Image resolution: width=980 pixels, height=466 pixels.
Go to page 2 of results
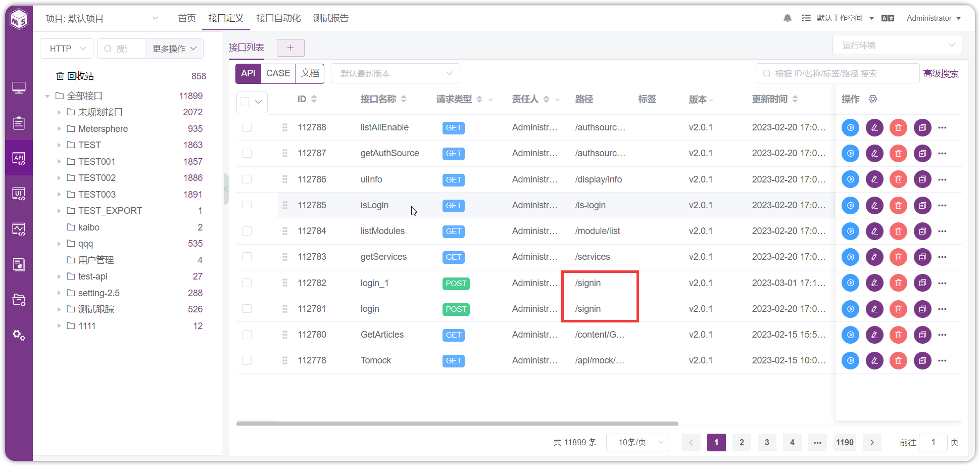coord(742,442)
